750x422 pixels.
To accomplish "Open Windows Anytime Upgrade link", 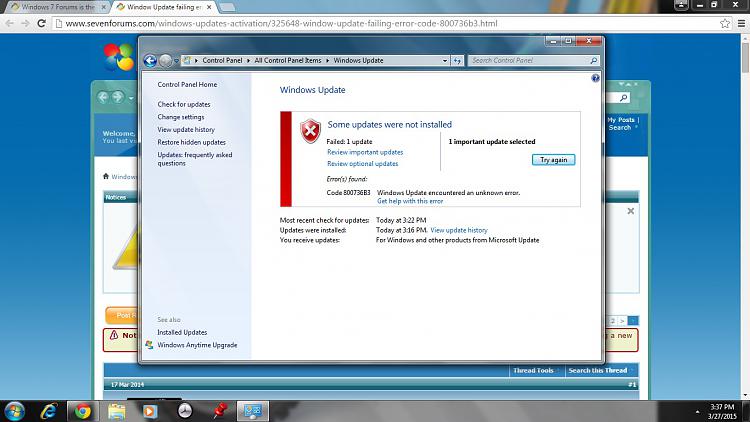I will [x=197, y=345].
